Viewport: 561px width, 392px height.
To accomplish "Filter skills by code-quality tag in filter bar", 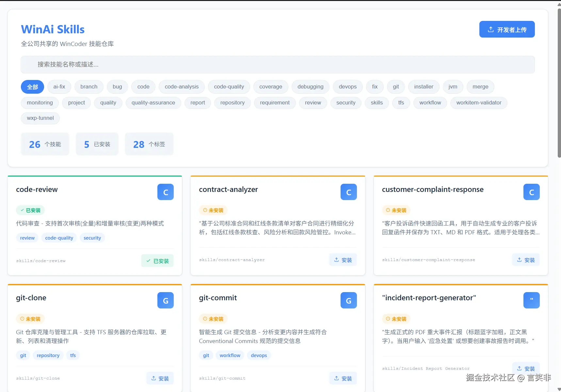I will pos(229,87).
